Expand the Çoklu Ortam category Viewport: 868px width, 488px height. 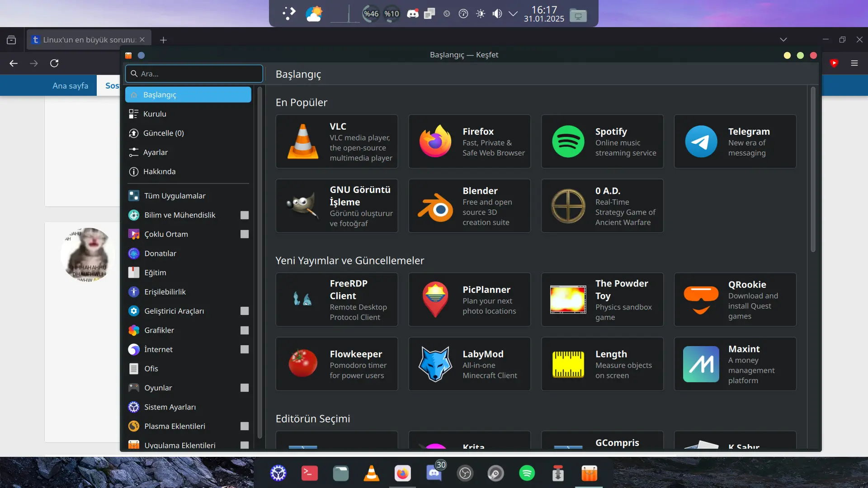(x=245, y=234)
